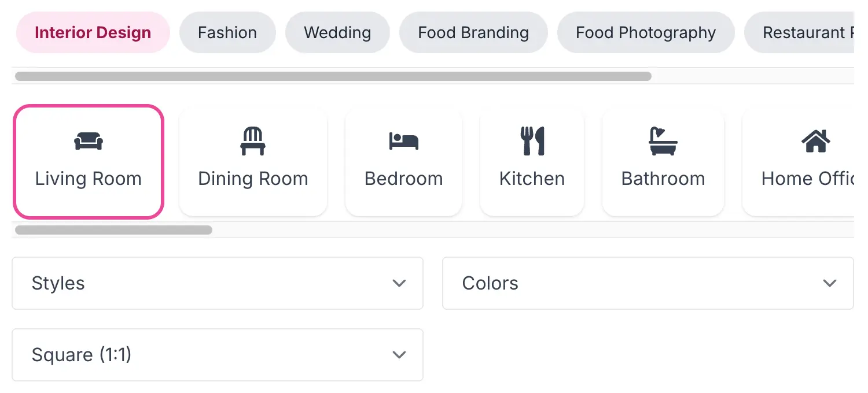The image size is (868, 393).
Task: Select the bed icon for Bedroom
Action: pyautogui.click(x=403, y=140)
